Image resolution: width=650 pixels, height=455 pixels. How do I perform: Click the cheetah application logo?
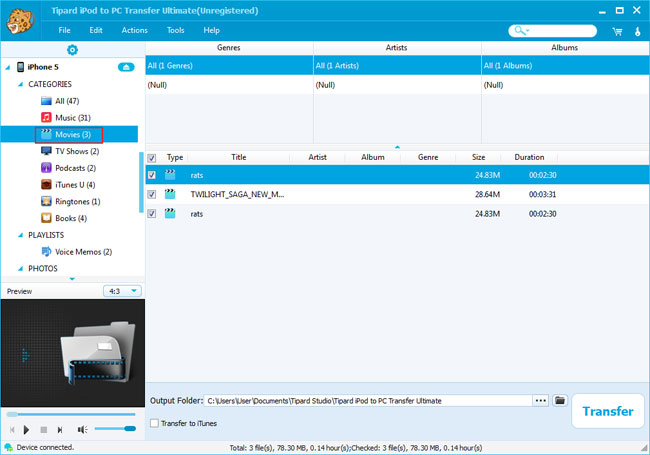tap(21, 21)
